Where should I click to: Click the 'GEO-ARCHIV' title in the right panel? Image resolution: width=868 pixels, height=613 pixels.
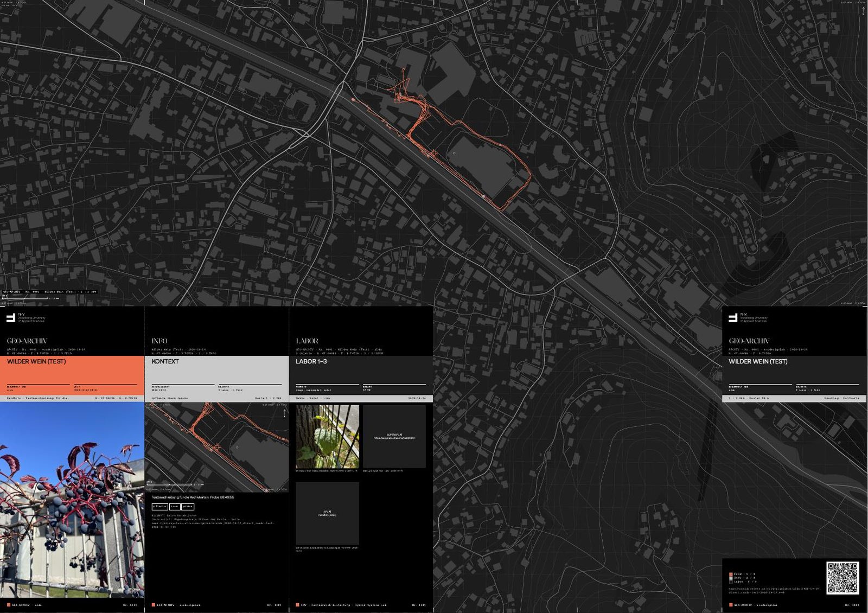coord(749,341)
